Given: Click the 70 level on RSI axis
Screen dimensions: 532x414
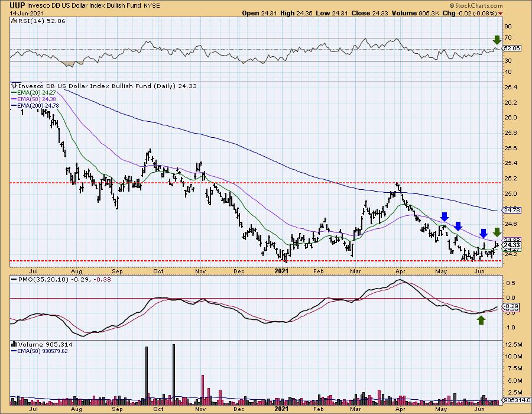Looking at the screenshot, I should pos(508,38).
